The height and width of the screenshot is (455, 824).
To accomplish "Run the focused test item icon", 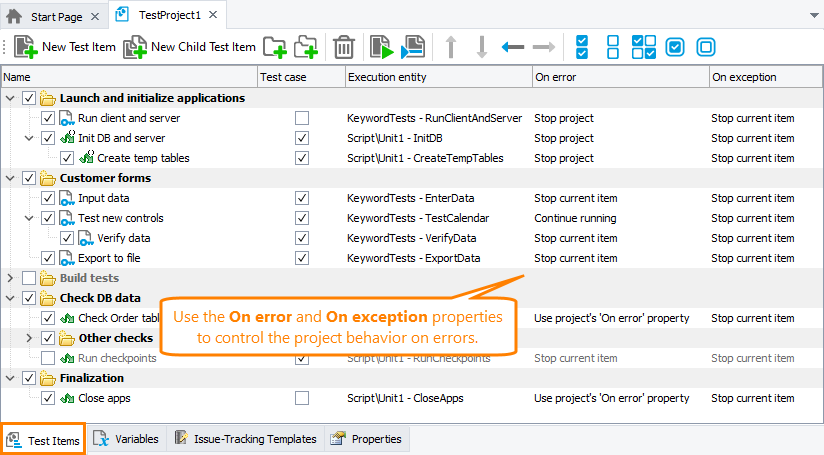I will 413,47.
